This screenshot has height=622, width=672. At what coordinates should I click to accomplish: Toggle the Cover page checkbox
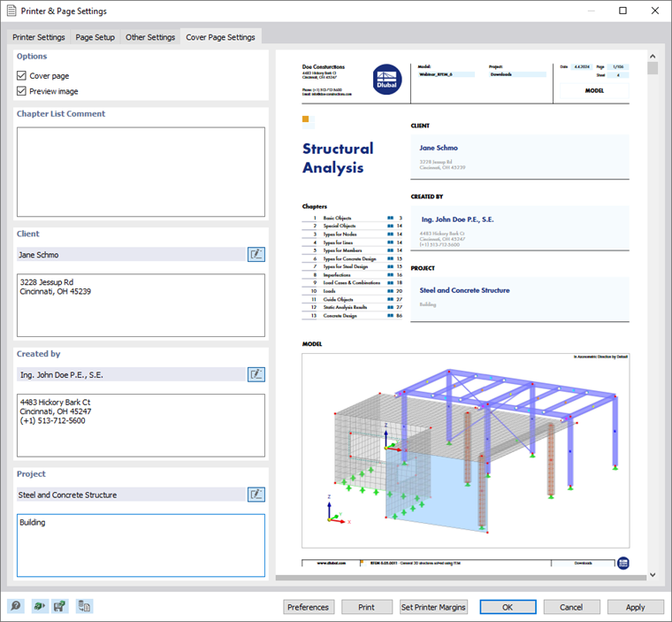[x=21, y=75]
